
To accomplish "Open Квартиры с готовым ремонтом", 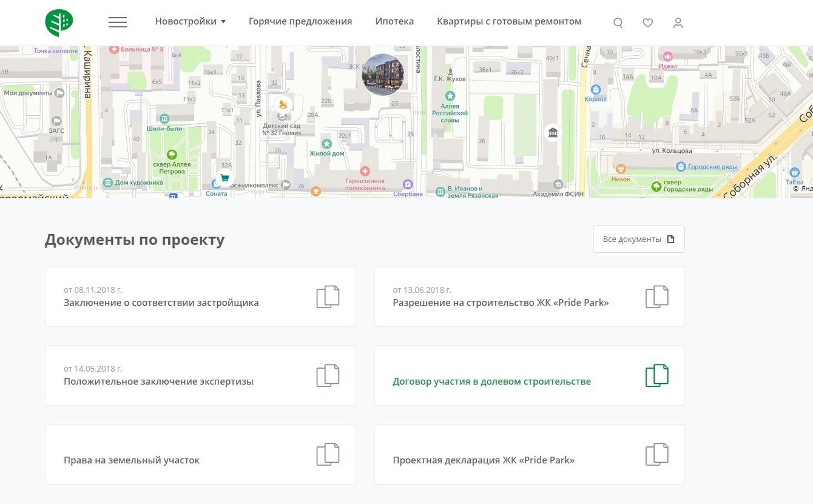I will click(509, 21).
